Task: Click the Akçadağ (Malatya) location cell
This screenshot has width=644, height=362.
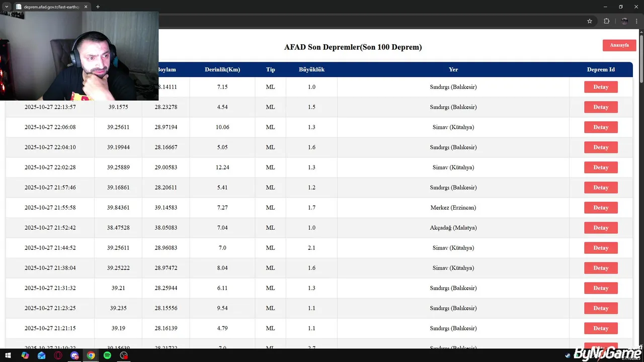Action: click(x=453, y=228)
